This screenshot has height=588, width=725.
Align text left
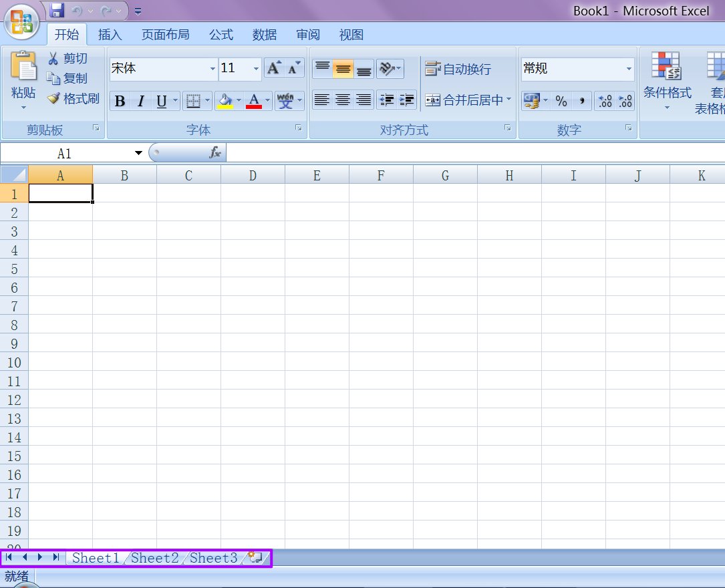tap(322, 100)
